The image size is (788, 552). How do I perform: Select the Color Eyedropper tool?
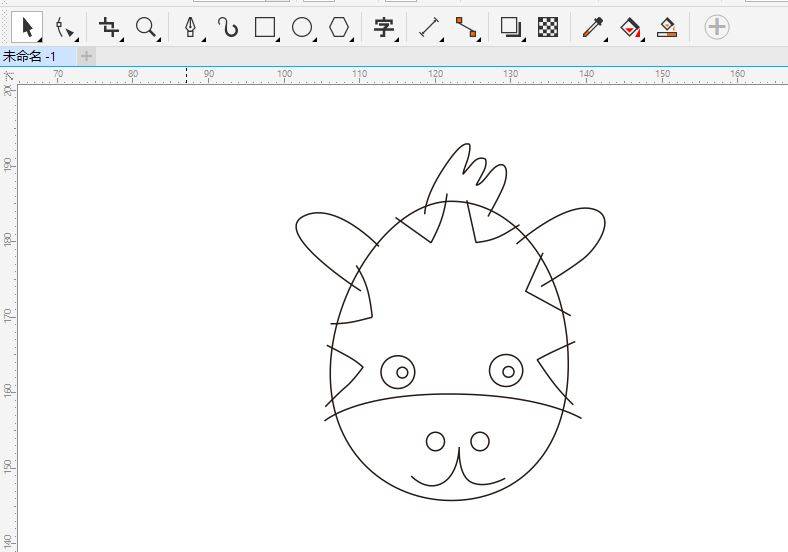[x=593, y=27]
